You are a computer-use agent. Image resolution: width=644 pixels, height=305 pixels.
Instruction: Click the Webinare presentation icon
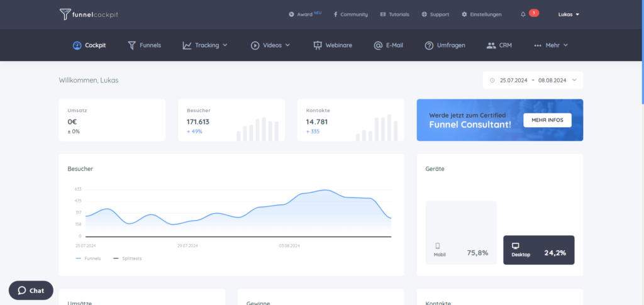pyautogui.click(x=317, y=45)
